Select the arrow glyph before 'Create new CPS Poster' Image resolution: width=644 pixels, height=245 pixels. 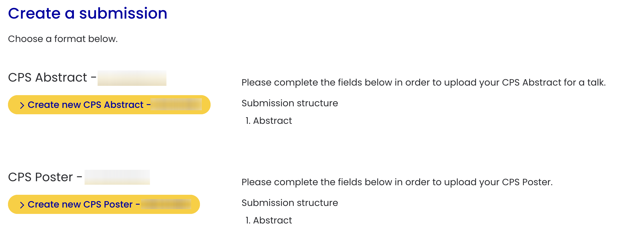(22, 205)
